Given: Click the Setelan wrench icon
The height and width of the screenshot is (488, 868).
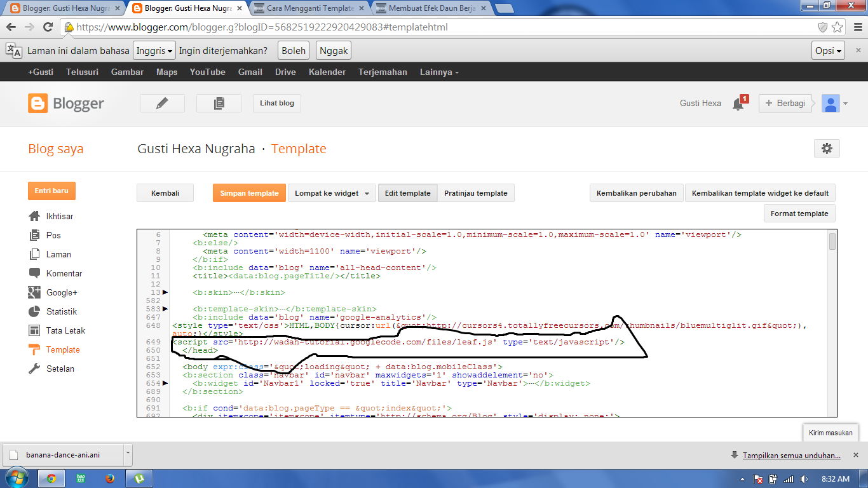Looking at the screenshot, I should pos(34,369).
